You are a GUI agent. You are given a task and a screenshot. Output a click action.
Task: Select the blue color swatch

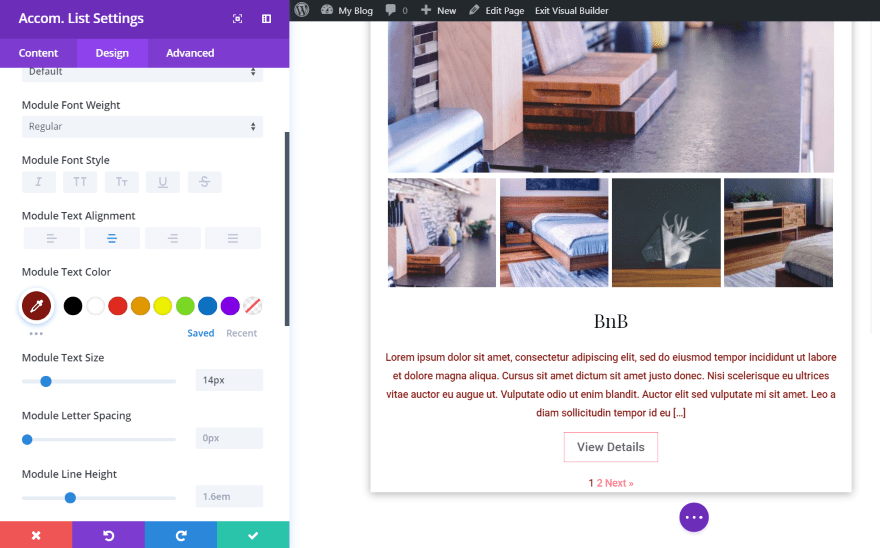pos(208,306)
